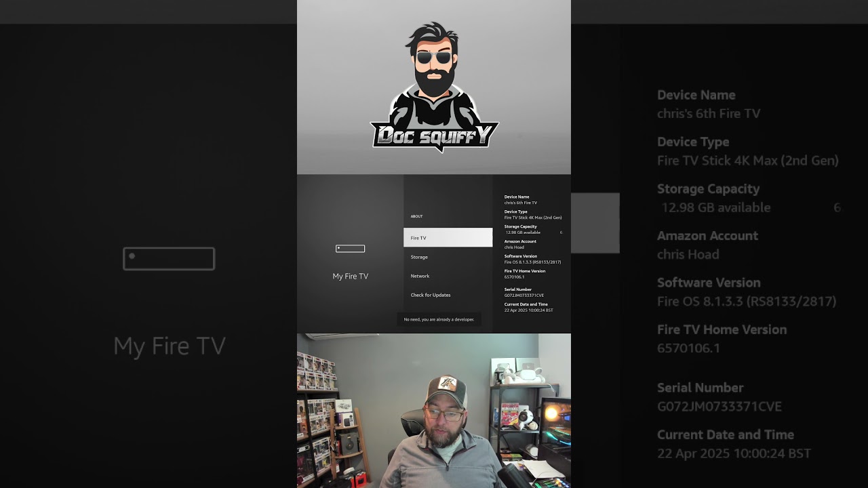Click the Doc Squiffy channel logo
The image size is (868, 488).
tap(434, 88)
